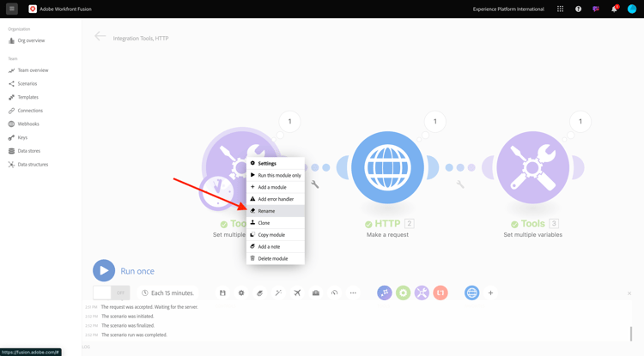Click the log panel scrollbar
This screenshot has width=644, height=356.
click(x=631, y=334)
